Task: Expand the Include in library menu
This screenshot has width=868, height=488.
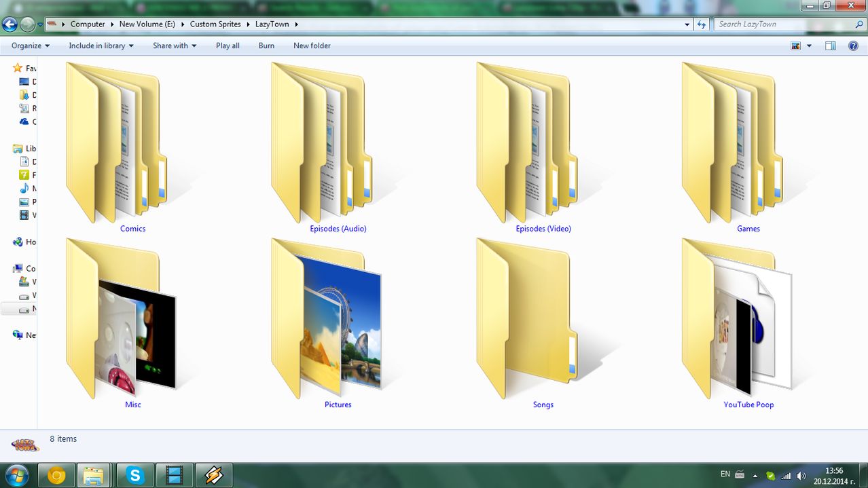Action: point(101,45)
